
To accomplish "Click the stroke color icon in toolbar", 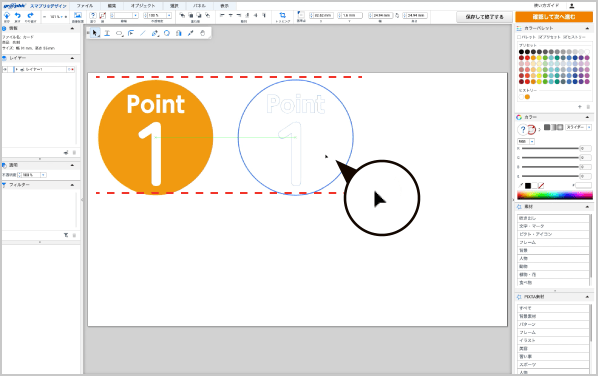I will [x=102, y=15].
